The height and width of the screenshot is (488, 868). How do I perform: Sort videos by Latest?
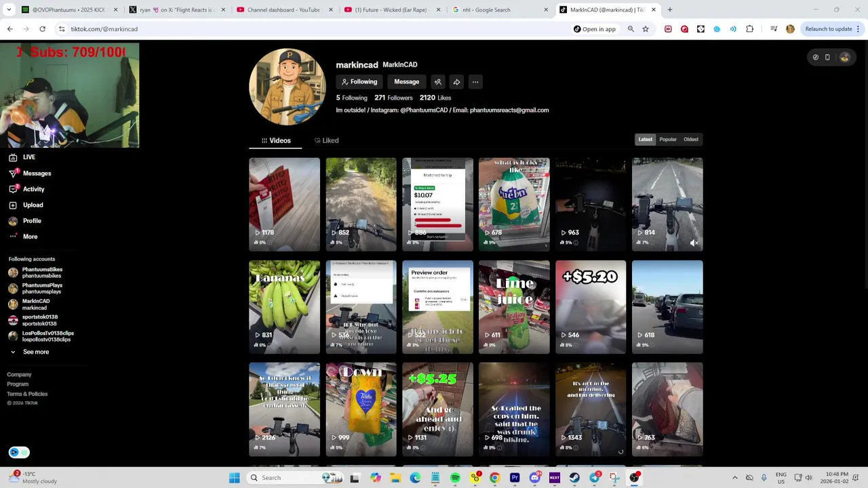tap(645, 140)
